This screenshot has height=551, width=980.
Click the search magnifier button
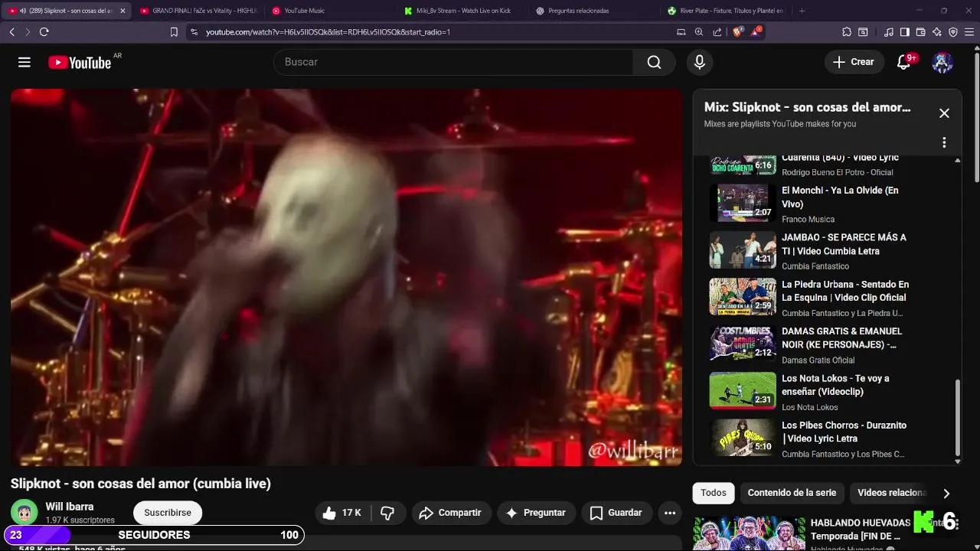pyautogui.click(x=654, y=62)
